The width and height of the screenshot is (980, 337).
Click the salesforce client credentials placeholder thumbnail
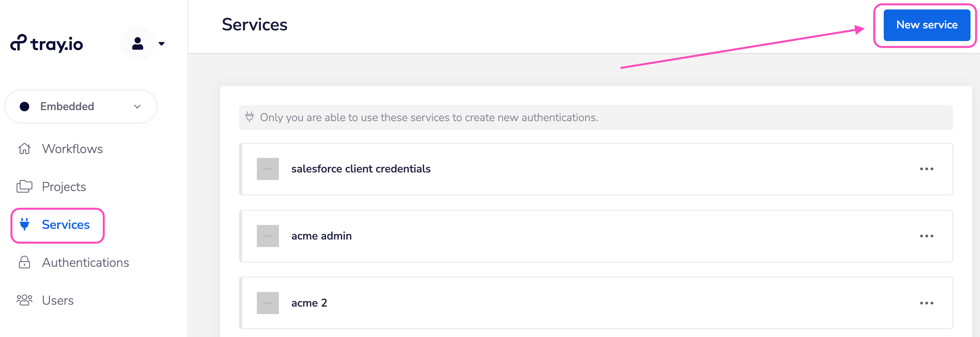pyautogui.click(x=268, y=169)
